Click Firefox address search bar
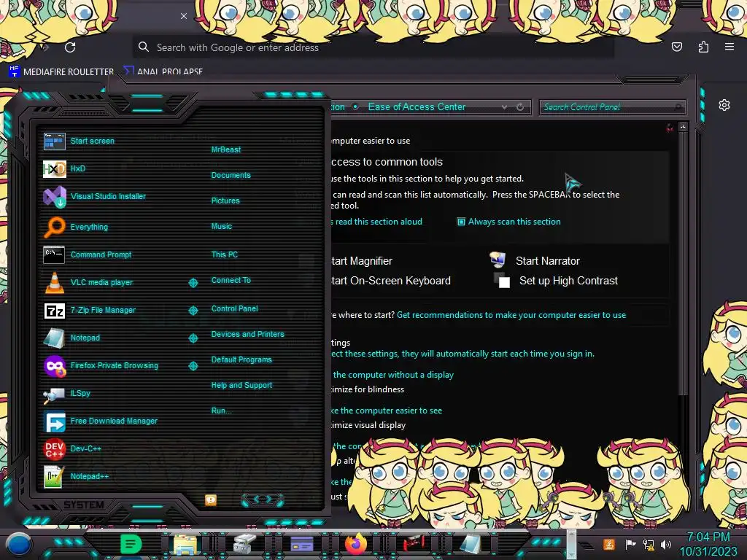 (373, 47)
